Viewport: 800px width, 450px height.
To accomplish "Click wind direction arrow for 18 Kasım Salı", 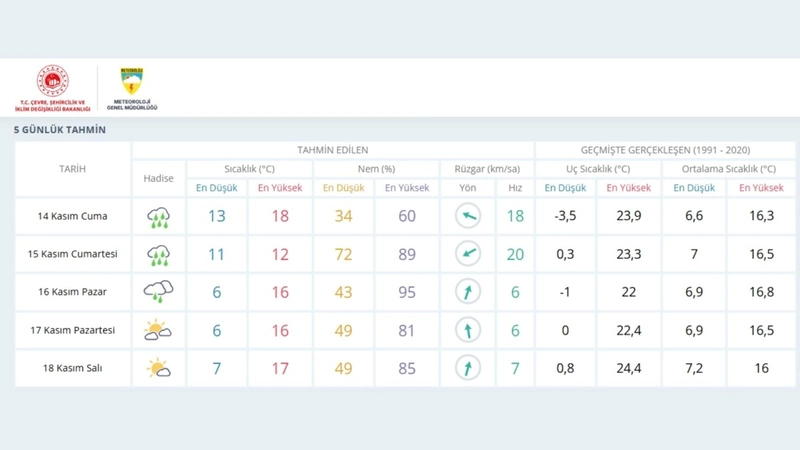I will click(x=467, y=368).
